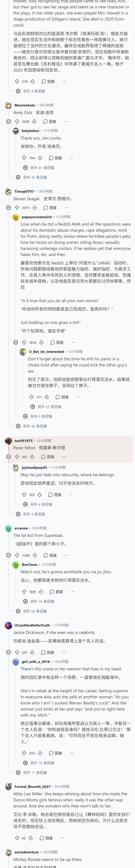Open more options on tswift1975's comment
Viewport: 135px width, 868px height.
tap(64, 457)
